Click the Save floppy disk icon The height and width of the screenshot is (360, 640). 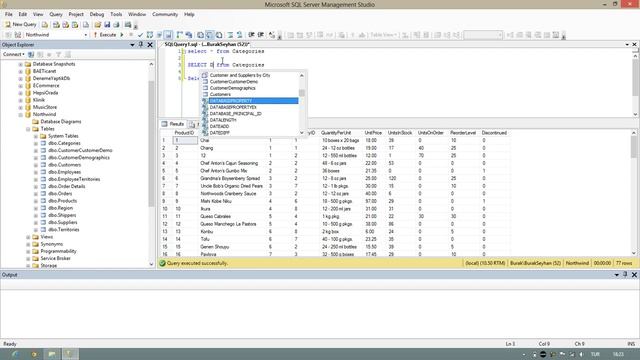pyautogui.click(x=107, y=25)
